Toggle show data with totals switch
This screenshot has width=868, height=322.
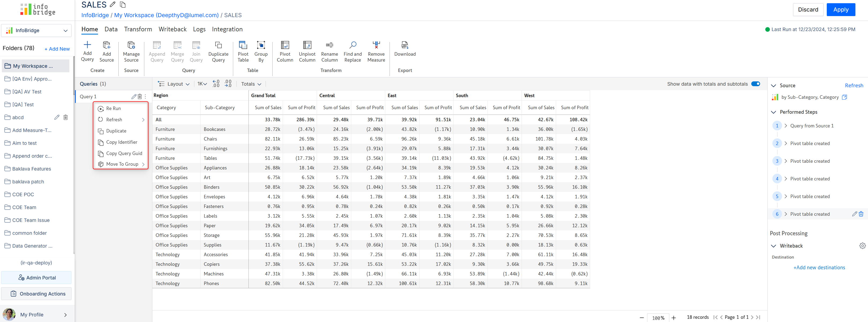(756, 84)
